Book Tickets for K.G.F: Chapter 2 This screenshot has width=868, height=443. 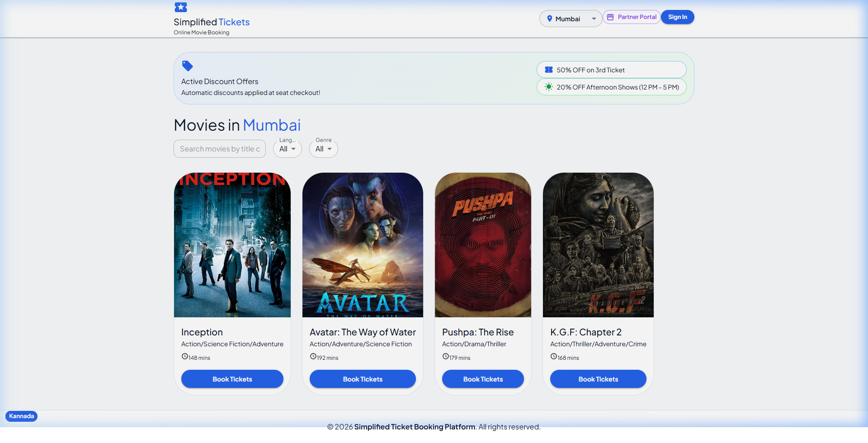click(598, 379)
